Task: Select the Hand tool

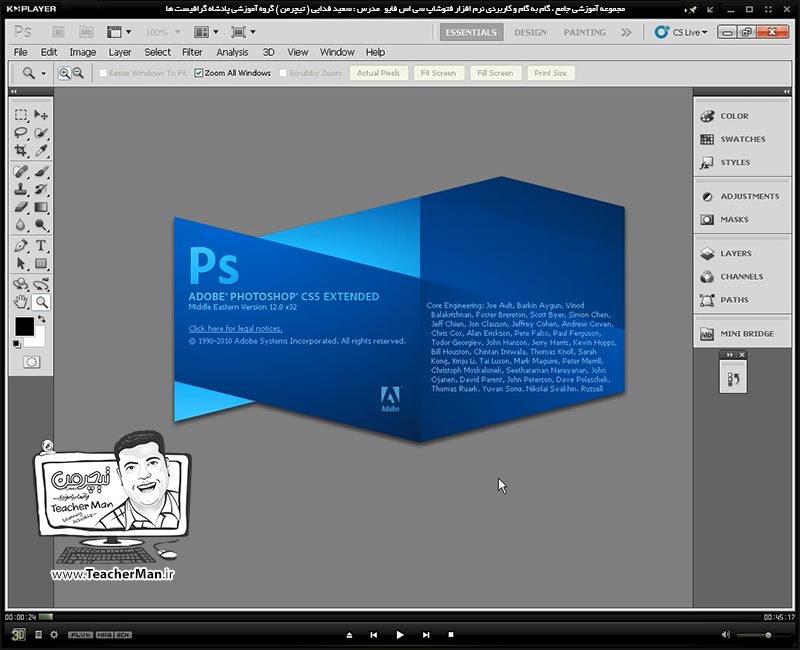Action: [x=21, y=302]
